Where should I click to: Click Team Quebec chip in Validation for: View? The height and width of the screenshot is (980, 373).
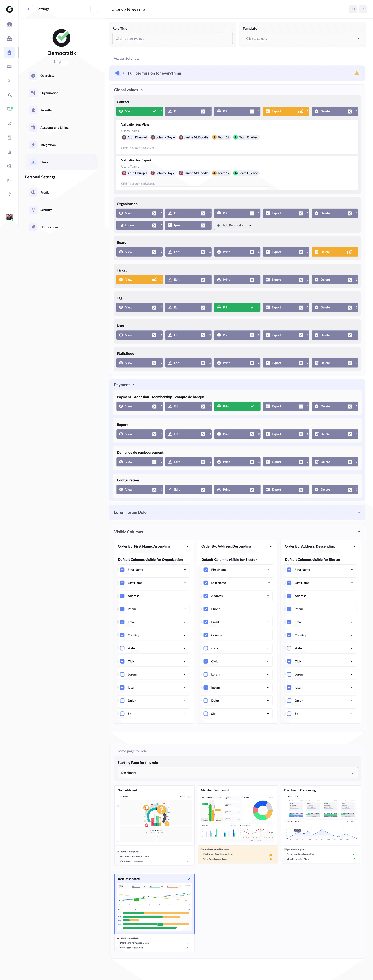[x=246, y=137]
